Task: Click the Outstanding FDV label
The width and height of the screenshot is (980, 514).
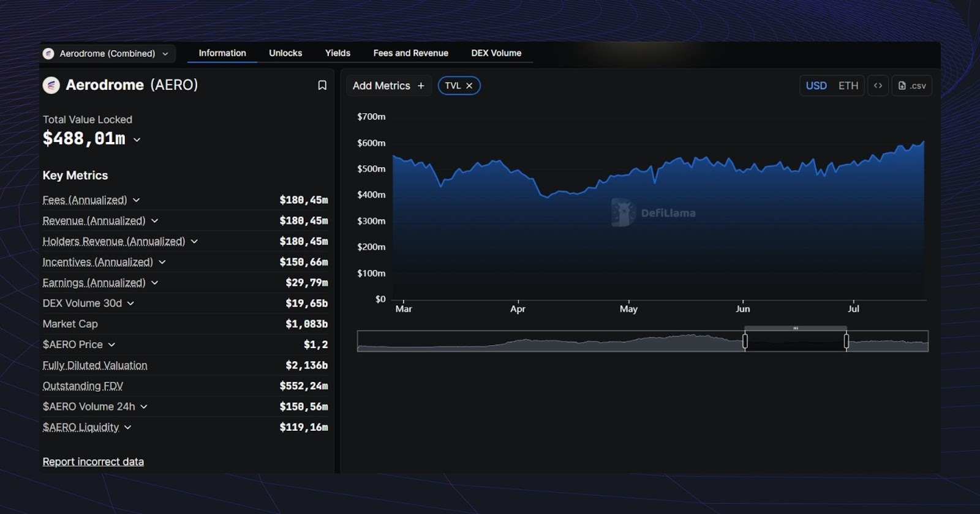Action: click(83, 386)
